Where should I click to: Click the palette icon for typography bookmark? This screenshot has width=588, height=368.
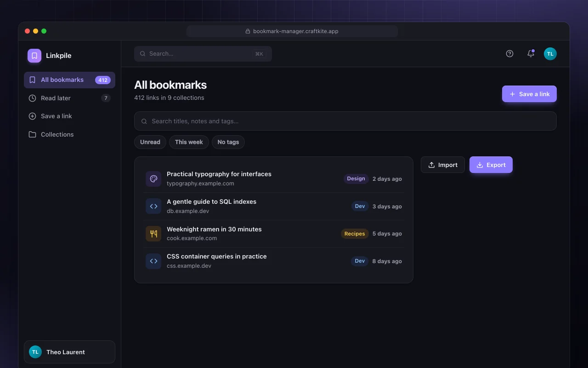pos(153,179)
